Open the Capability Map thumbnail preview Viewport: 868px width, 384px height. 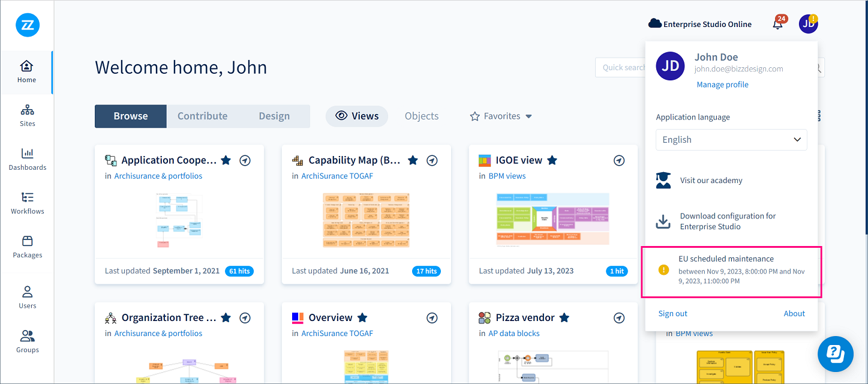[x=366, y=220]
